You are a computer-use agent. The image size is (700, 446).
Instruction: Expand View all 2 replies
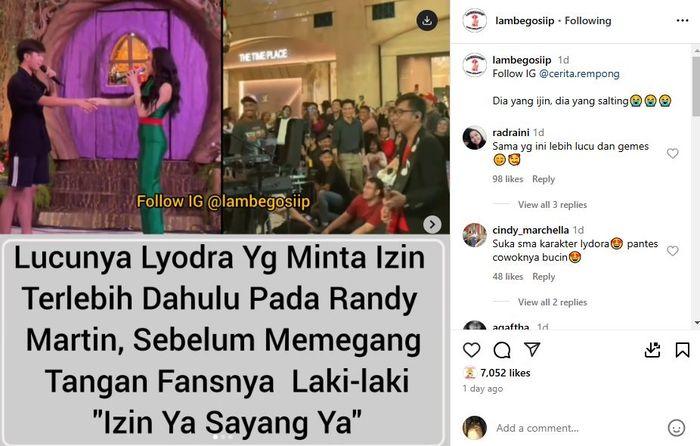coord(552,302)
